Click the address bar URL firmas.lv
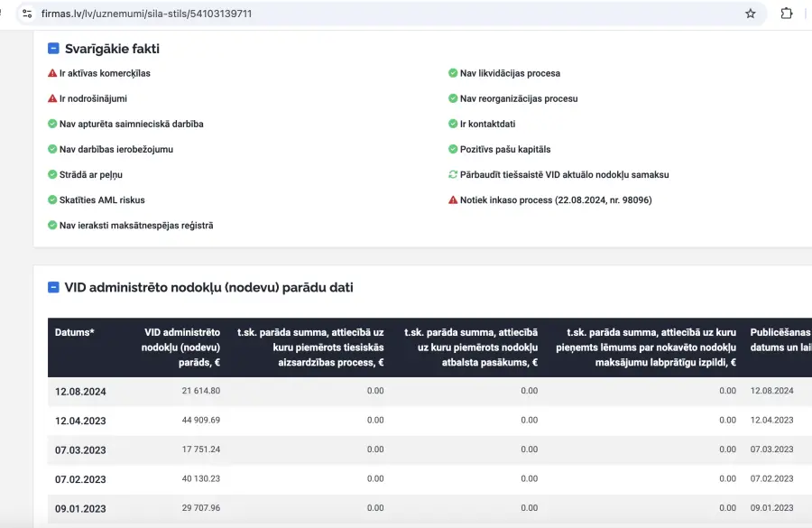812x528 pixels. [146, 14]
